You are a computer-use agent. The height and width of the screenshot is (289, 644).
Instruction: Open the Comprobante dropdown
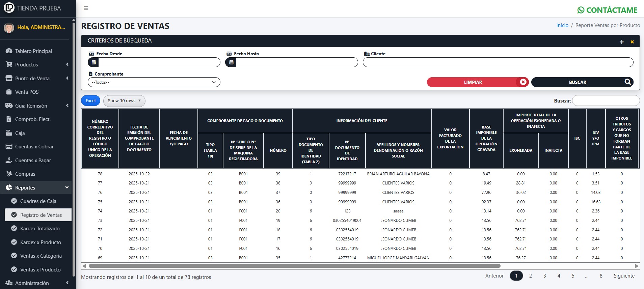point(154,82)
